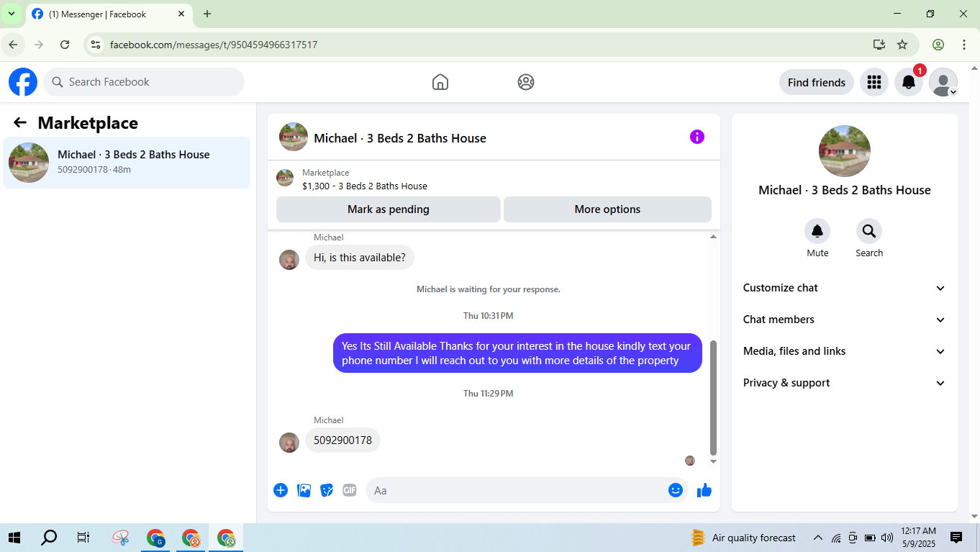Send a thumbs-up like
Screen dimensions: 980x552
pyautogui.click(x=704, y=490)
